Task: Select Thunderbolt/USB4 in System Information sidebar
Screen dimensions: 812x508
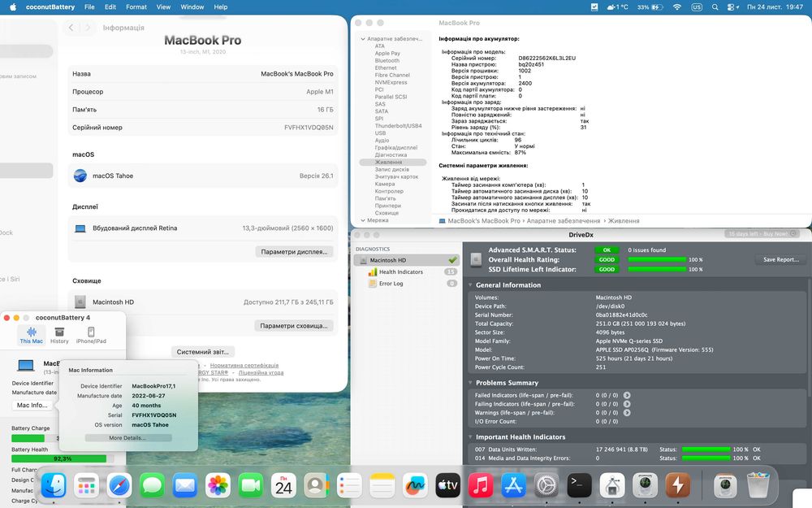Action: [398, 126]
